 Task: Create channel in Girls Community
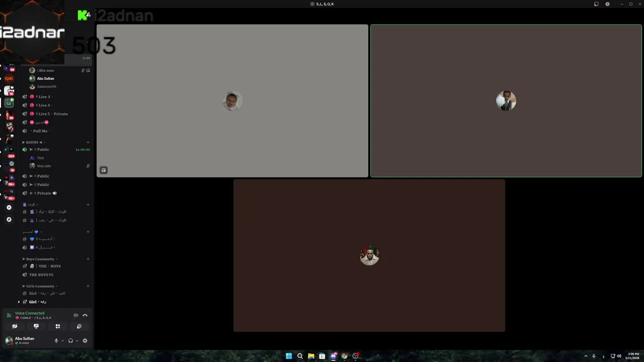click(x=88, y=286)
